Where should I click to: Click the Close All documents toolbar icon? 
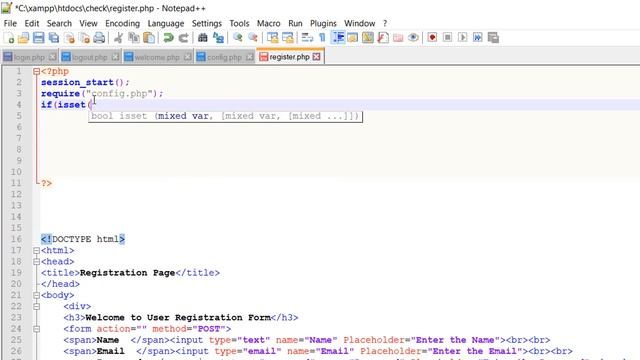[84, 38]
